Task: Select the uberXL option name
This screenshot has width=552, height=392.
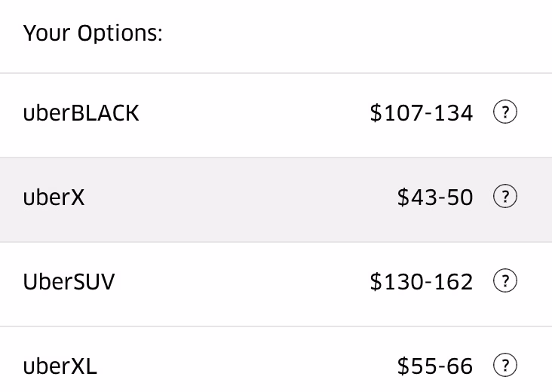Action: [x=60, y=367]
